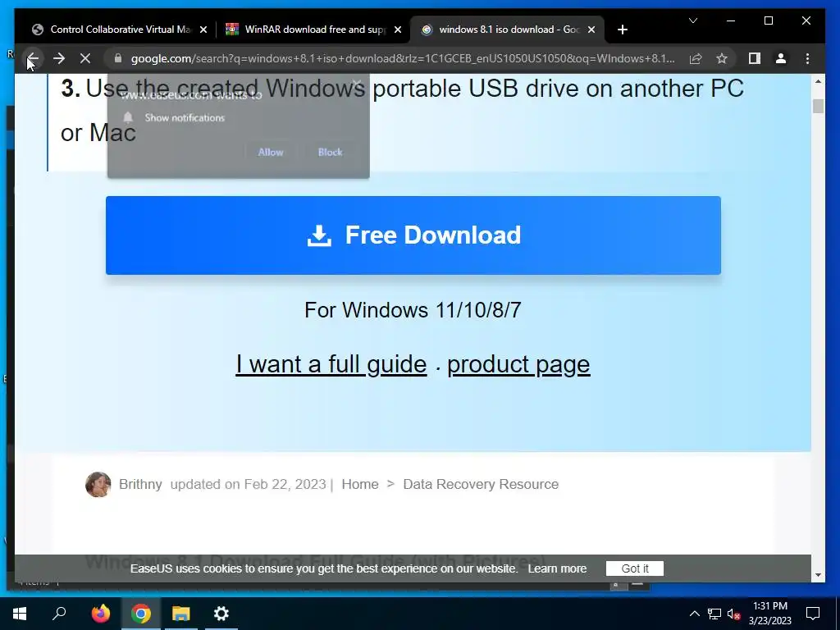Dismiss the notification permission popup
This screenshot has height=630, width=840.
point(357,83)
